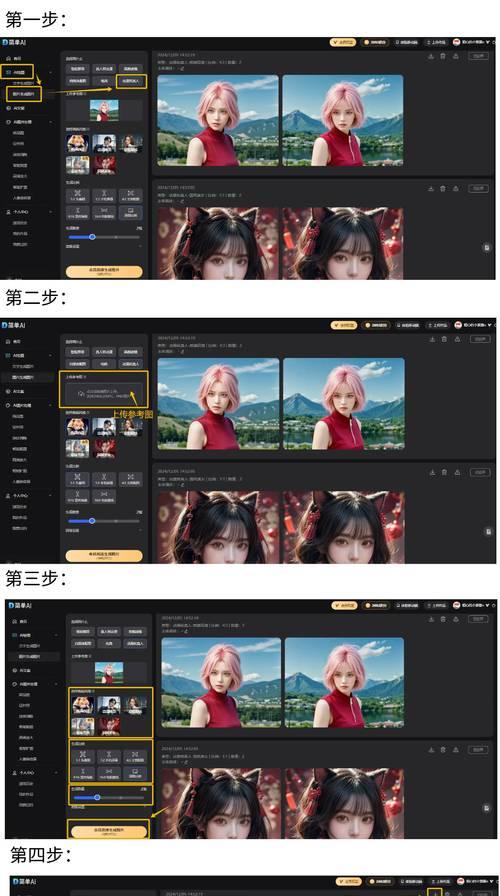Collapse the AI图片处理 sidebar chevron, step one
Screen dimensions: 500x896
click(x=51, y=122)
